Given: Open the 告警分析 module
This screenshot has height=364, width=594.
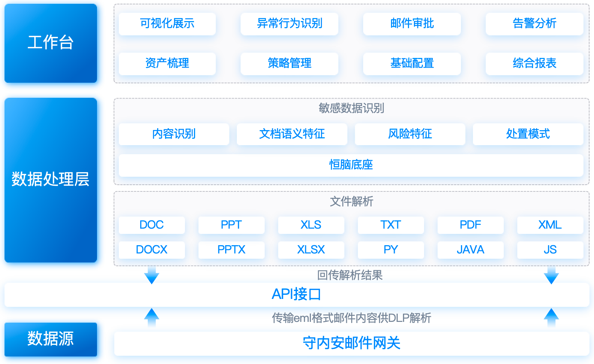Looking at the screenshot, I should point(535,24).
